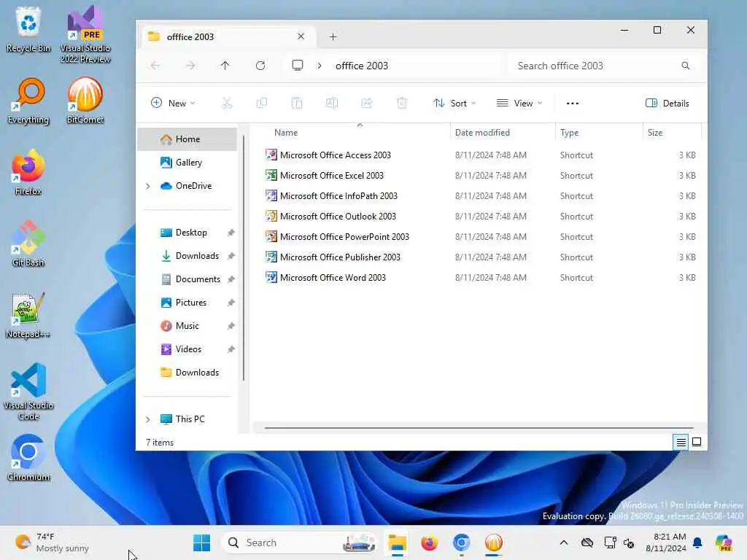
Task: Refresh the folder view
Action: click(x=260, y=66)
